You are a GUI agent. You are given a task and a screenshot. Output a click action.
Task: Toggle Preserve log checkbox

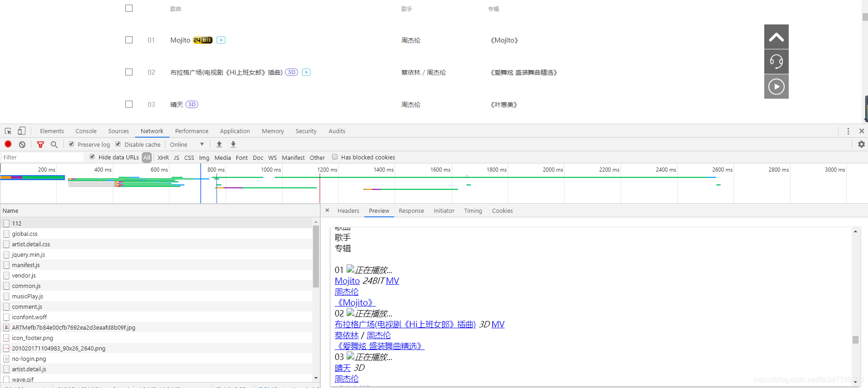coord(72,144)
